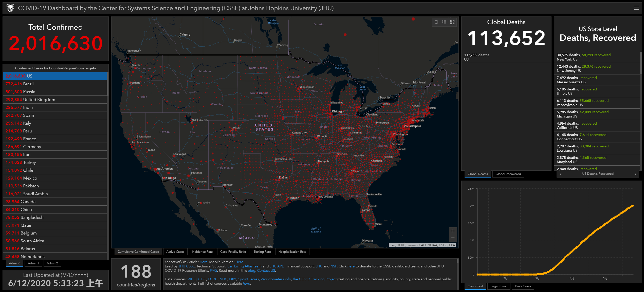Go to previous US state panel arrow
This screenshot has height=292, width=644.
[560, 174]
